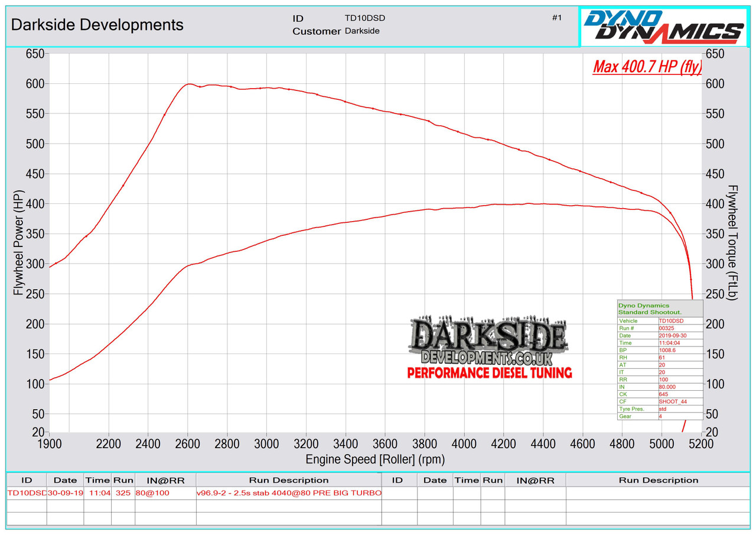Click the 'Run' header above 325
This screenshot has width=756, height=535.
coord(123,480)
